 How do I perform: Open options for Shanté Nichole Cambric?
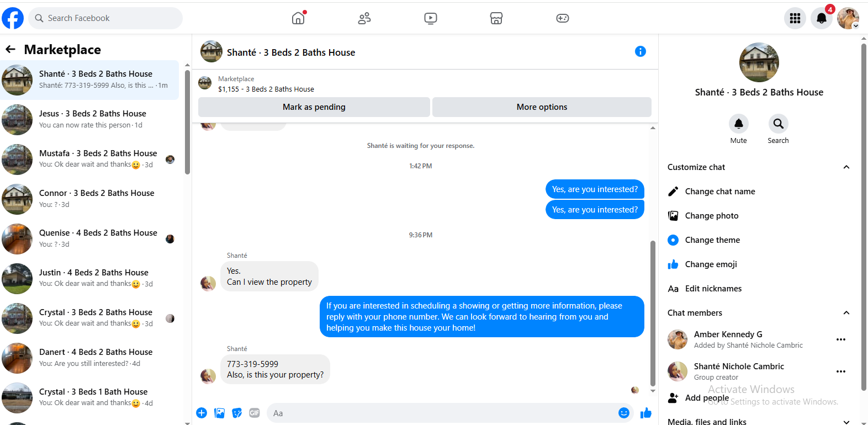[x=841, y=371]
